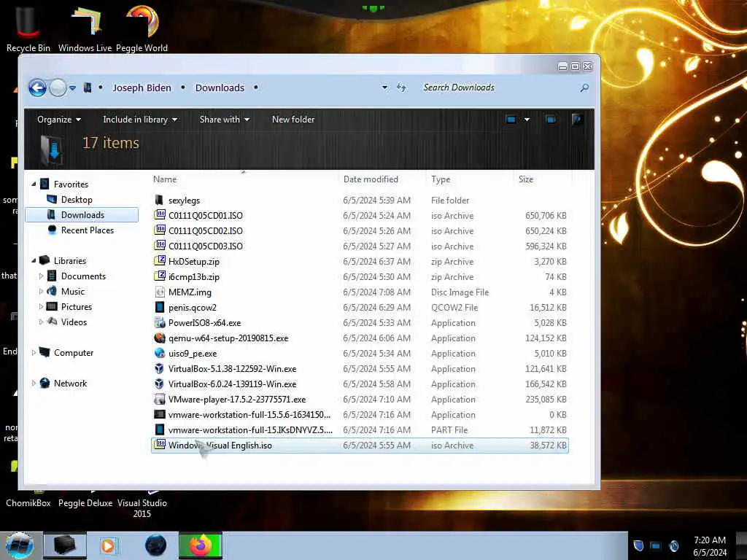Click New folder button

(293, 120)
